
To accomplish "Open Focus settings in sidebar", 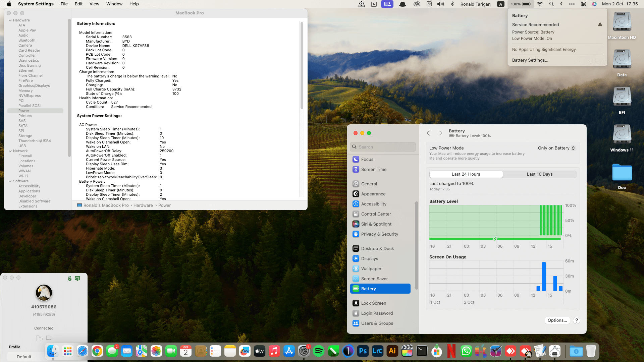I will (367, 159).
